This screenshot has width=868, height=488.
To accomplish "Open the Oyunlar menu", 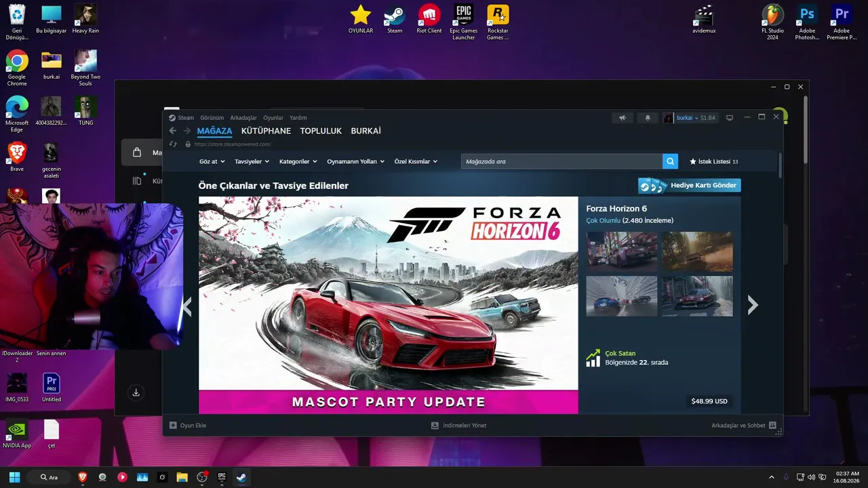I will point(273,118).
